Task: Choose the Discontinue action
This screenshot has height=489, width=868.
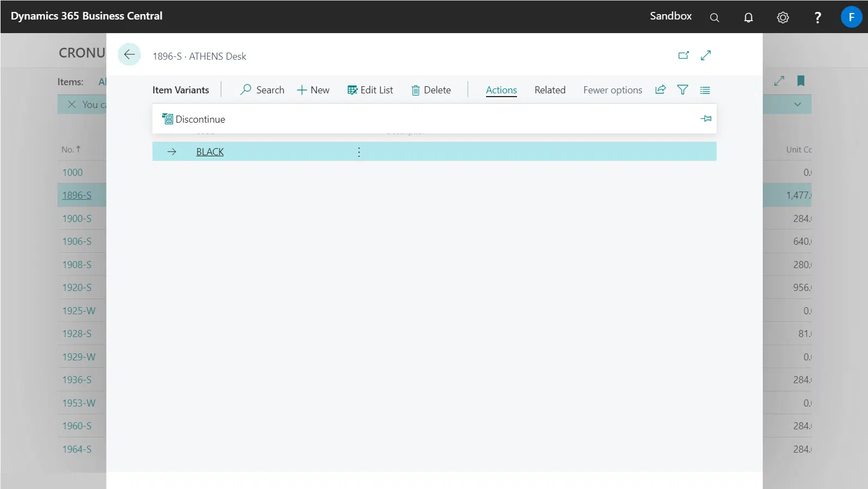Action: (194, 119)
